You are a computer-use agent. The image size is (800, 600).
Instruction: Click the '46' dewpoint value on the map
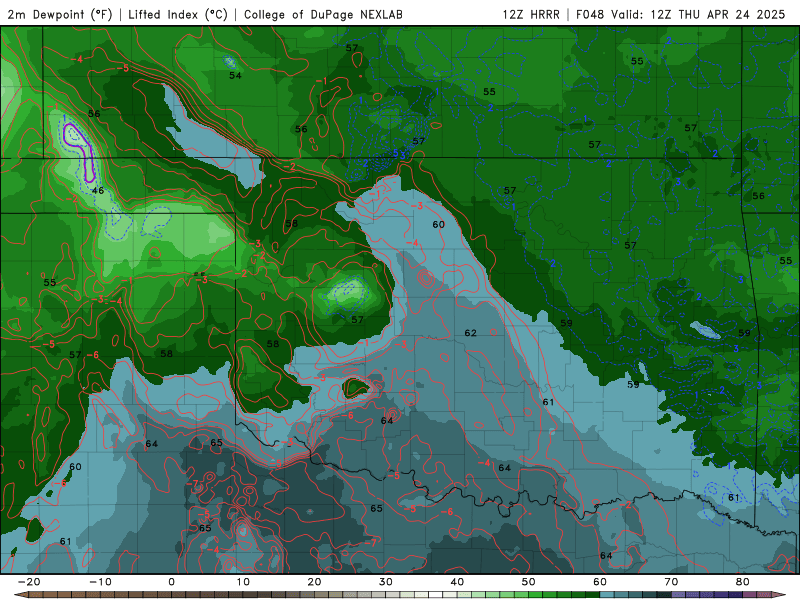pos(98,191)
